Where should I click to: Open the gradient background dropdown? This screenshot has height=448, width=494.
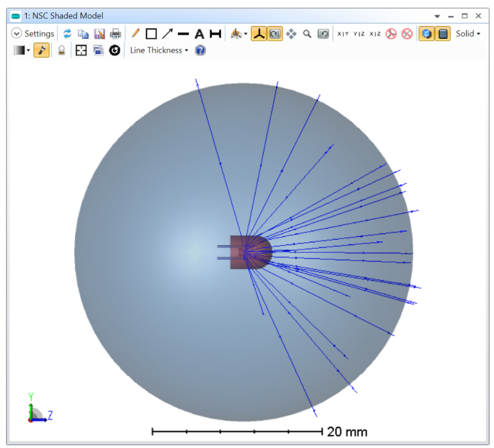(x=22, y=50)
